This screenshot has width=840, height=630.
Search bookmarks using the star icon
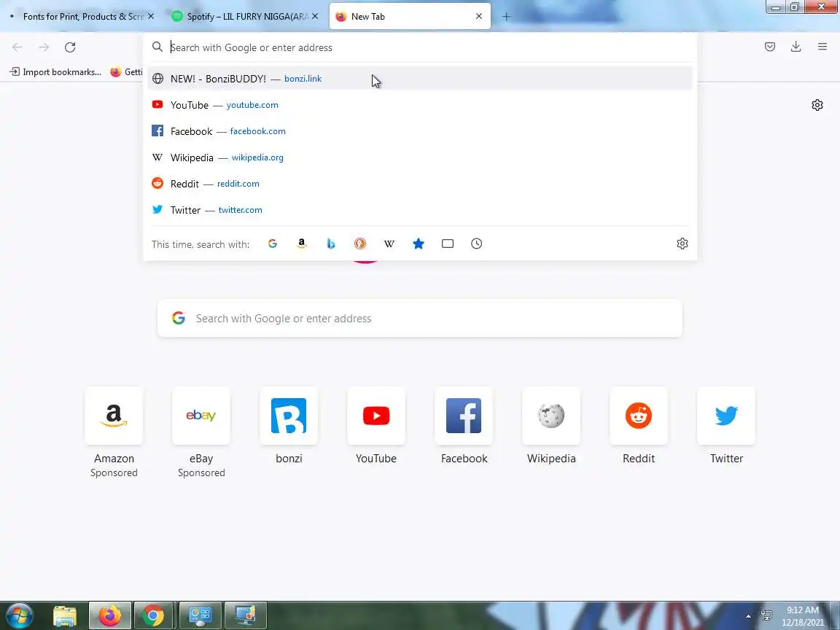tap(419, 244)
